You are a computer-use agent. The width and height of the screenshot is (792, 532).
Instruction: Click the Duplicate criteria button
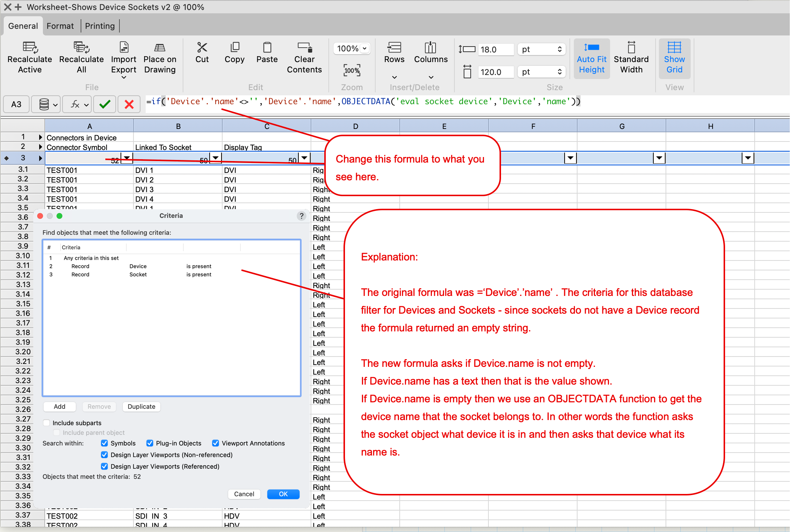click(141, 406)
